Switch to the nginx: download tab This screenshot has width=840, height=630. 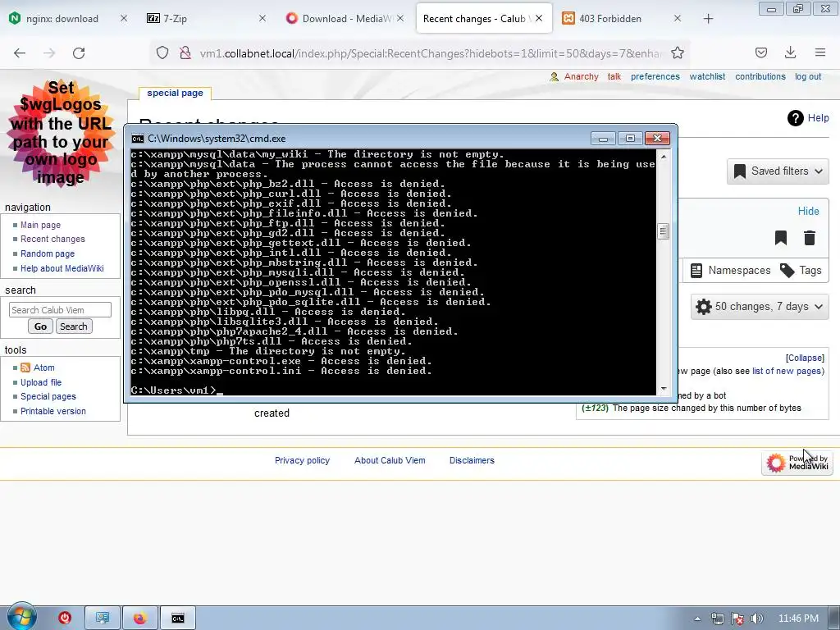62,19
